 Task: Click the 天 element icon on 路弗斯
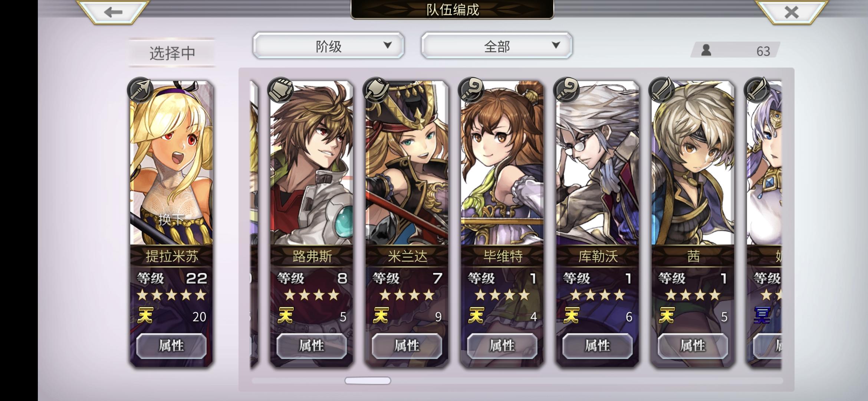[x=286, y=316]
